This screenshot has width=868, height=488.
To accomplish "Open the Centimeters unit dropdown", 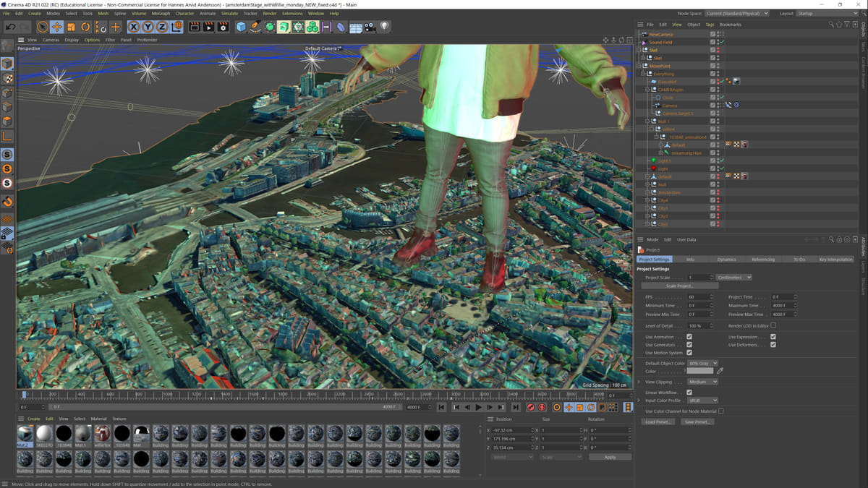I will 734,278.
